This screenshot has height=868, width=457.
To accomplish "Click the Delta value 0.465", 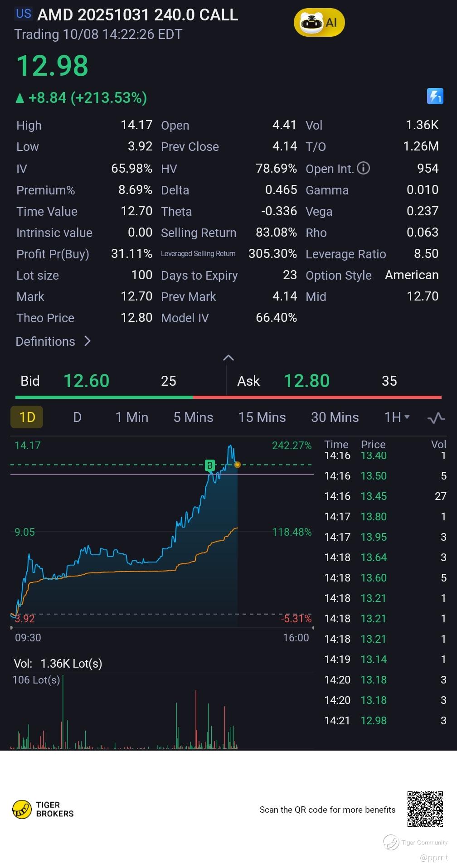I will 281,190.
